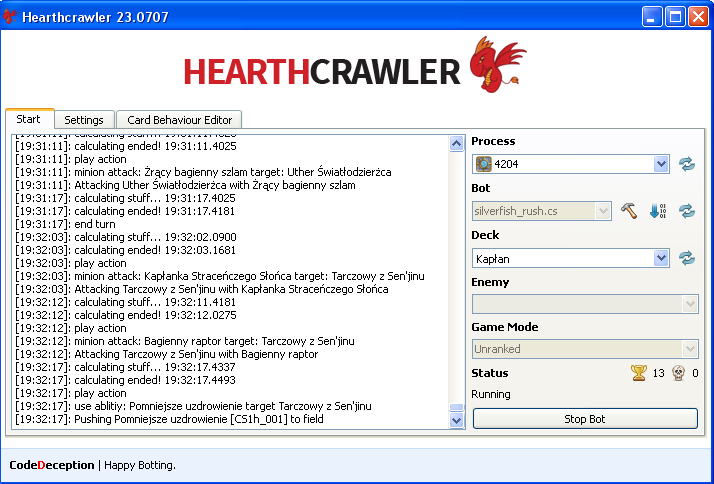Maximize the Hearthcrawler window

point(675,17)
